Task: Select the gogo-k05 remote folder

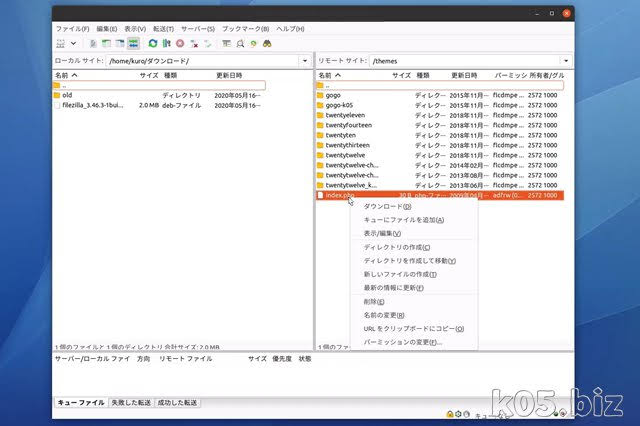Action: (440, 105)
